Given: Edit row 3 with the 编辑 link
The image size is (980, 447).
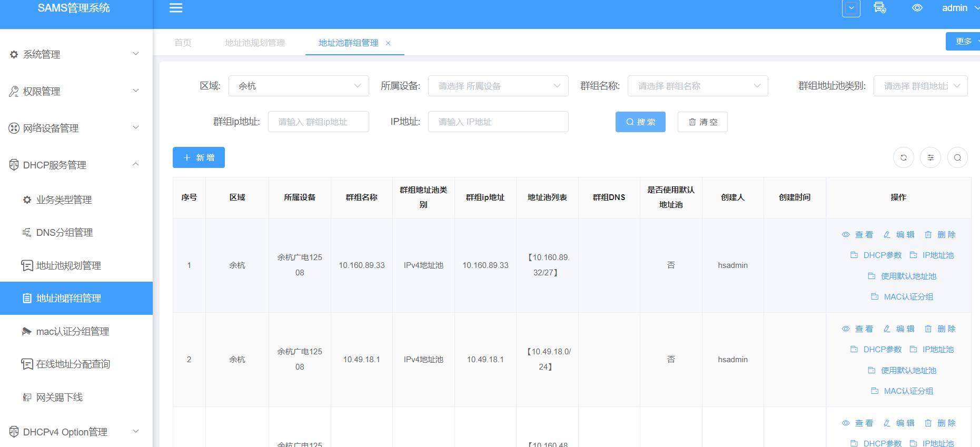Looking at the screenshot, I should (899, 423).
